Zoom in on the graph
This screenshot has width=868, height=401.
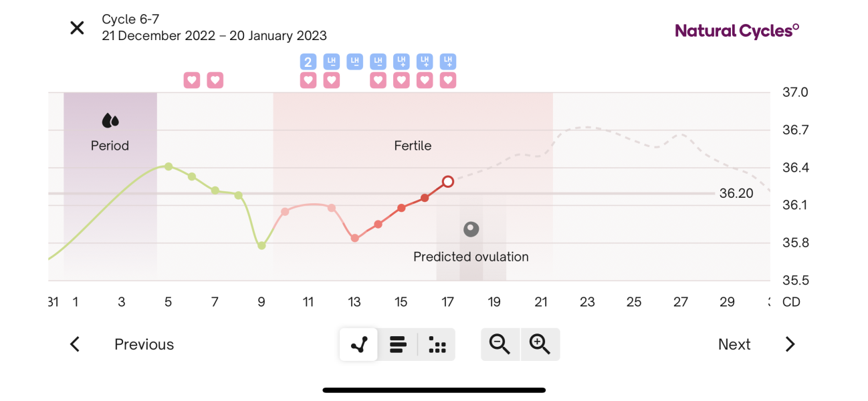[x=540, y=345]
